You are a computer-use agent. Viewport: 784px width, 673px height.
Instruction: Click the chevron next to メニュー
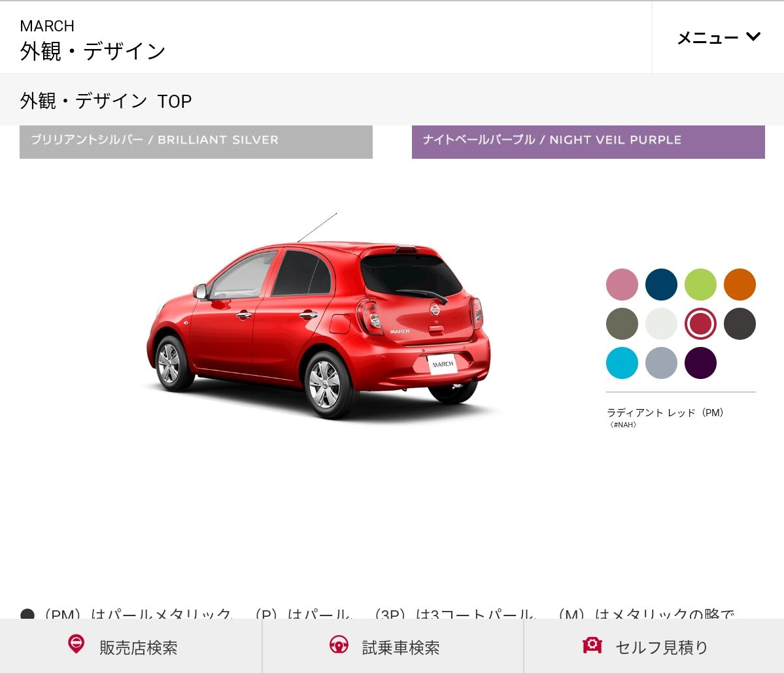753,37
